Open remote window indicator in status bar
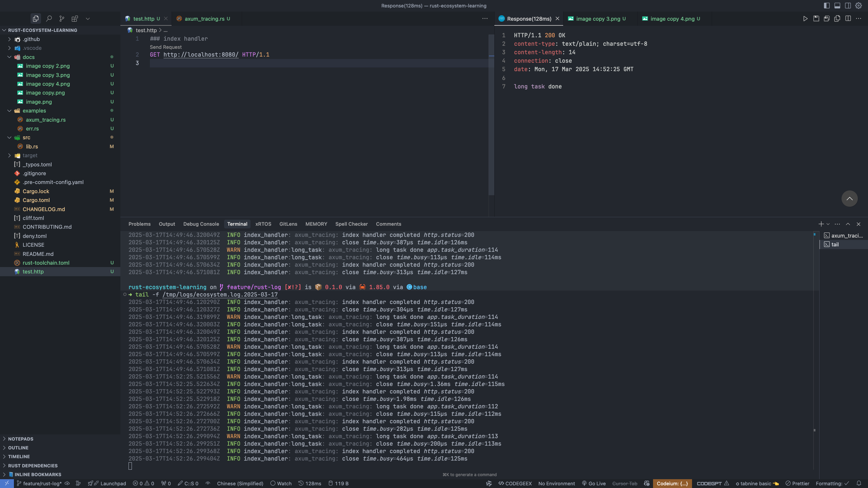This screenshot has width=868, height=488. tap(7, 484)
